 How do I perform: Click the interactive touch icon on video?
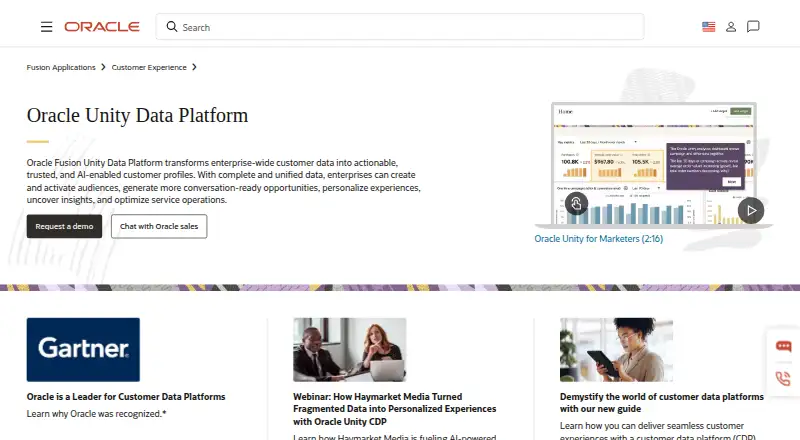click(x=576, y=204)
